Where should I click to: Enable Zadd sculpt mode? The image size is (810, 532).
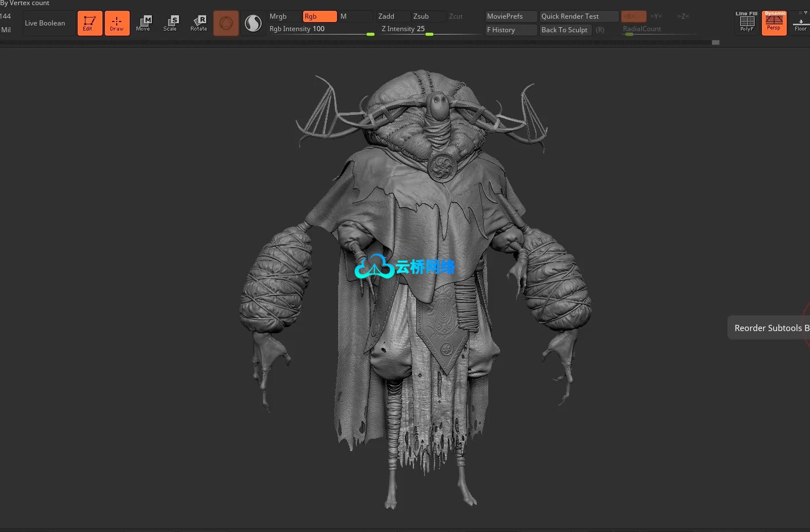393,16
